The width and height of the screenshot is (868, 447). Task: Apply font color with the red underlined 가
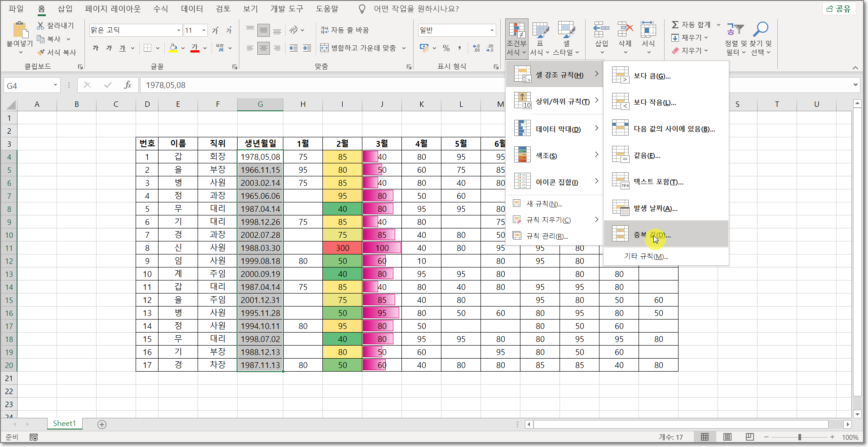[x=195, y=48]
